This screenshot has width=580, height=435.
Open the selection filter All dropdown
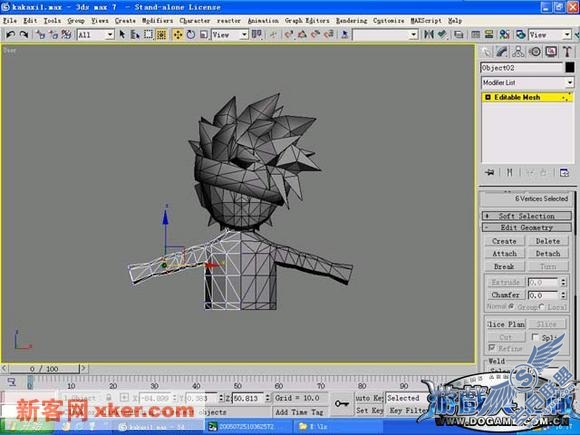click(95, 35)
